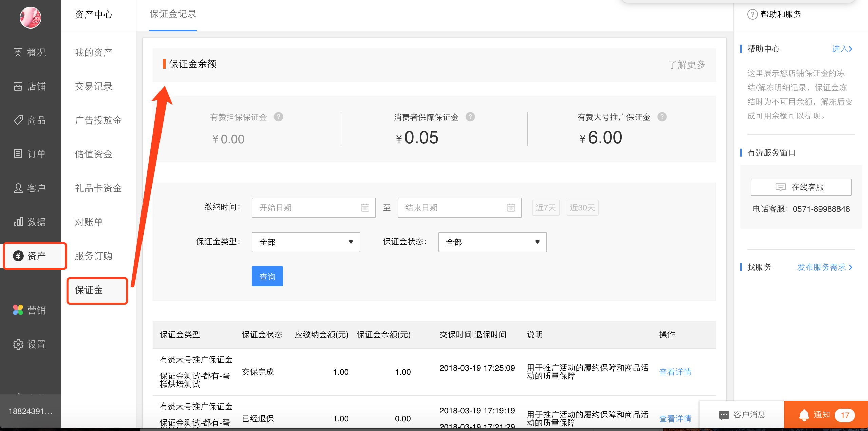Screen dimensions: 868x431
Task: Open 对账单 menu item
Action: [89, 222]
